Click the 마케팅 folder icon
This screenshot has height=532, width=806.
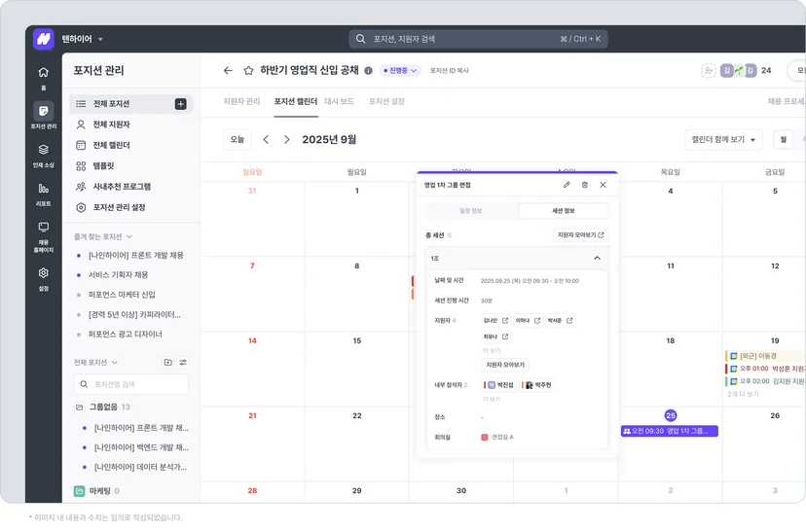79,491
